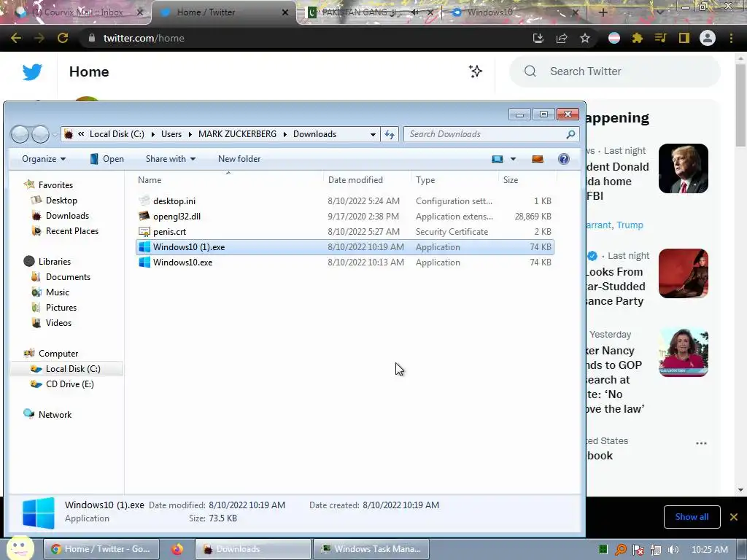
Task: Open the Donald Trump news thumbnail
Action: [683, 168]
